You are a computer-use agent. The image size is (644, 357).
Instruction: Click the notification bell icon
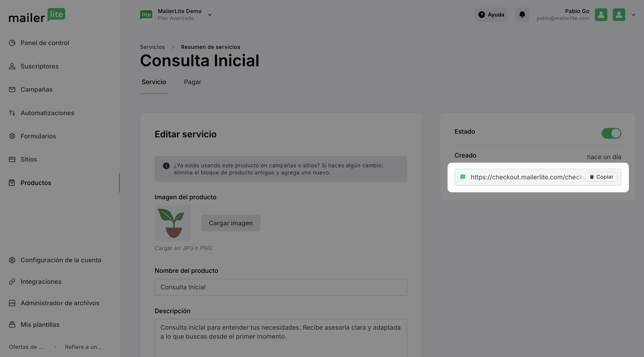(522, 14)
